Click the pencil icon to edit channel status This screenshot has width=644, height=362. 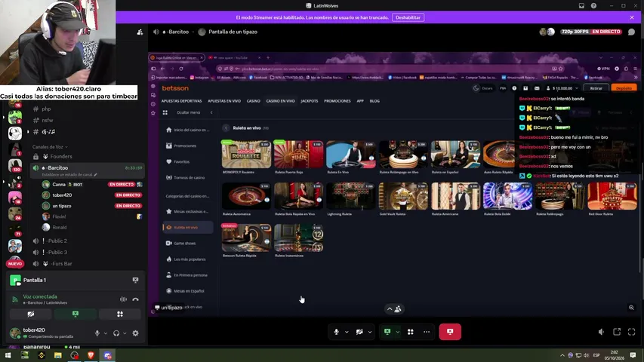point(96,175)
